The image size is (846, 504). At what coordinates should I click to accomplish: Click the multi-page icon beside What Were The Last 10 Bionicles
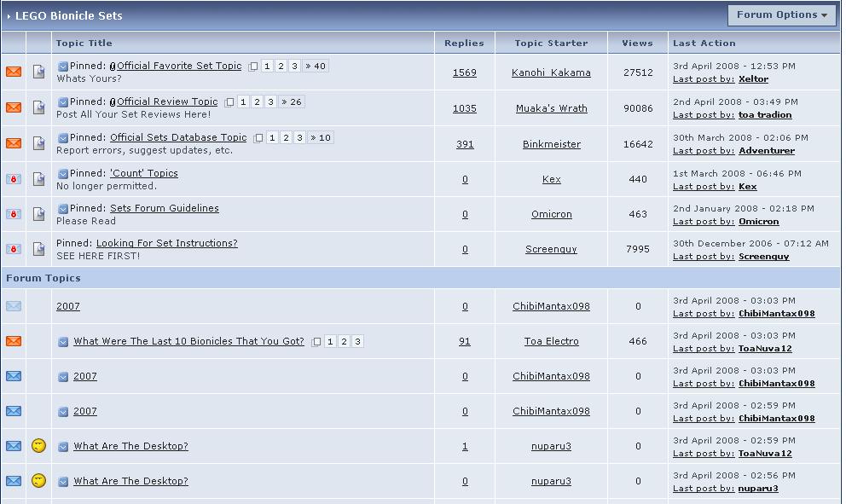pos(316,342)
